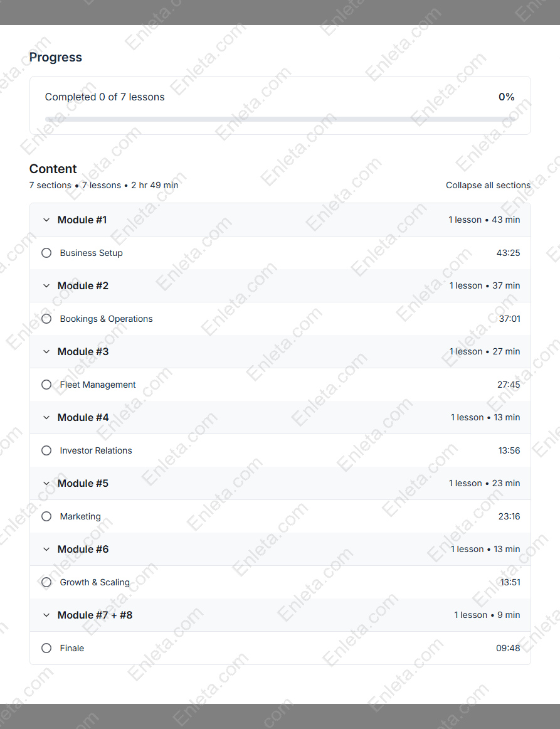Open the Investor Relations lesson
560x729 pixels.
95,450
